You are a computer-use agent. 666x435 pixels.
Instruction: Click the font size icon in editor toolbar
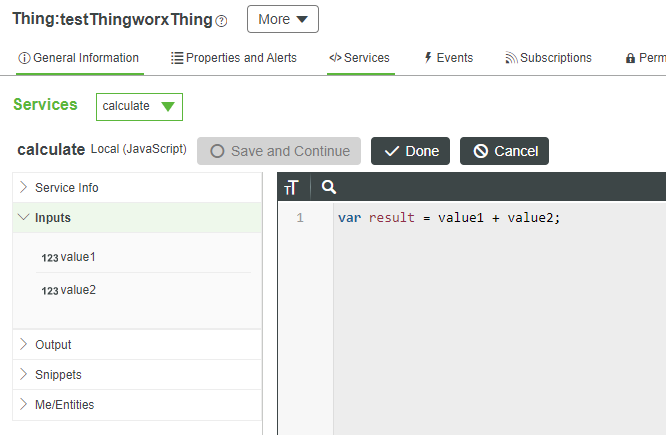click(x=291, y=187)
